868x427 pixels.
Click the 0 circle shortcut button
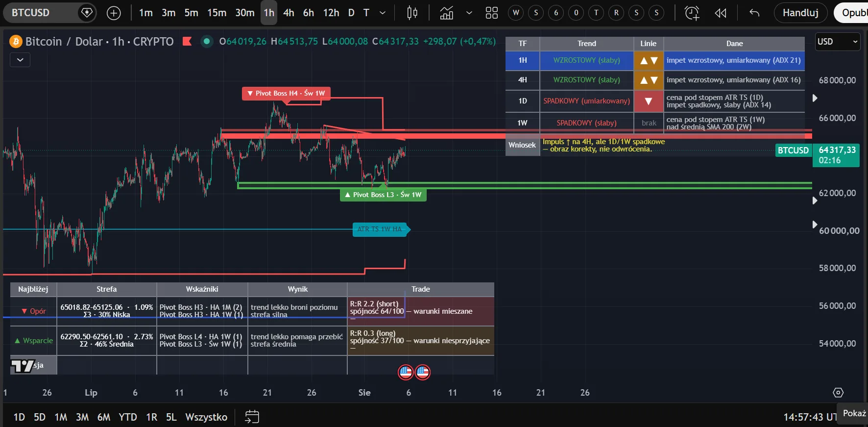576,13
